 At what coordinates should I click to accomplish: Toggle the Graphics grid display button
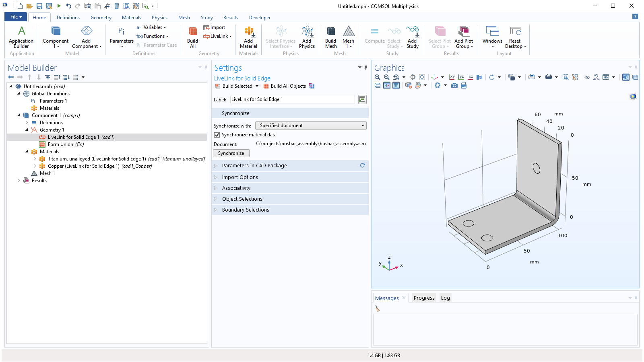(x=396, y=85)
